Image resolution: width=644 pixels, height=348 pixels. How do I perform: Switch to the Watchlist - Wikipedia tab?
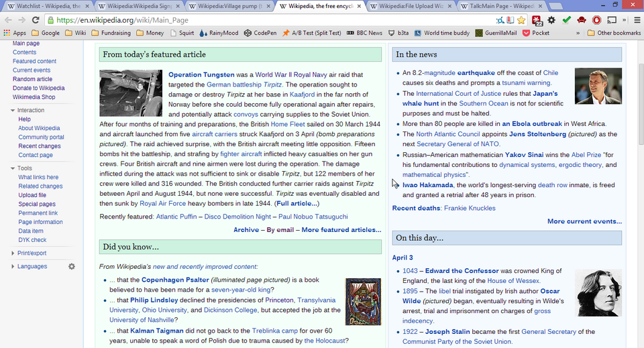[48, 6]
